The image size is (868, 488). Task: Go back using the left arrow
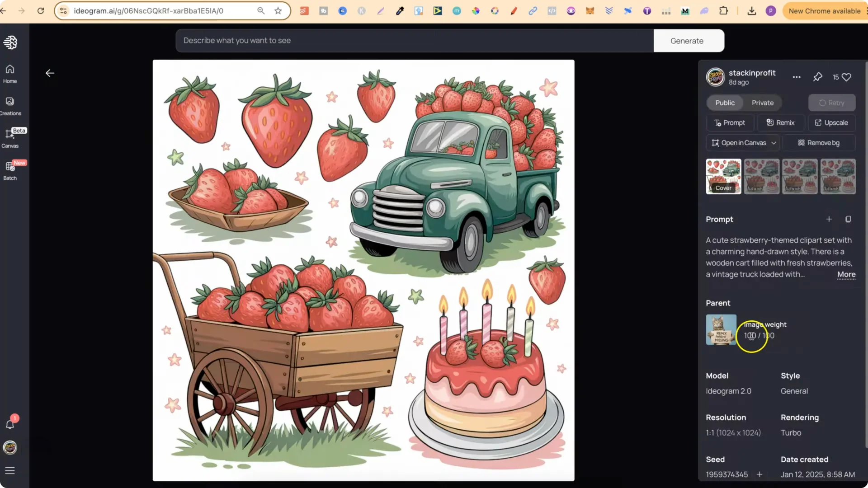coord(50,73)
